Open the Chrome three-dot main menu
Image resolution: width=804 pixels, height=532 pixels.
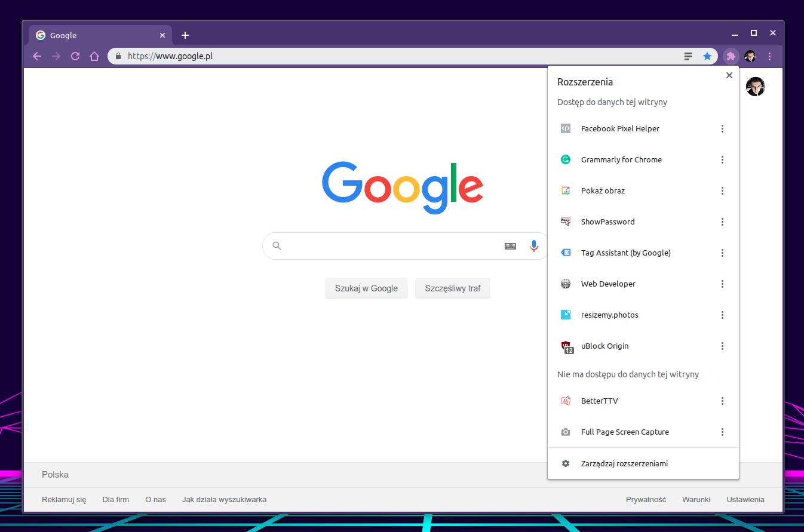[769, 56]
